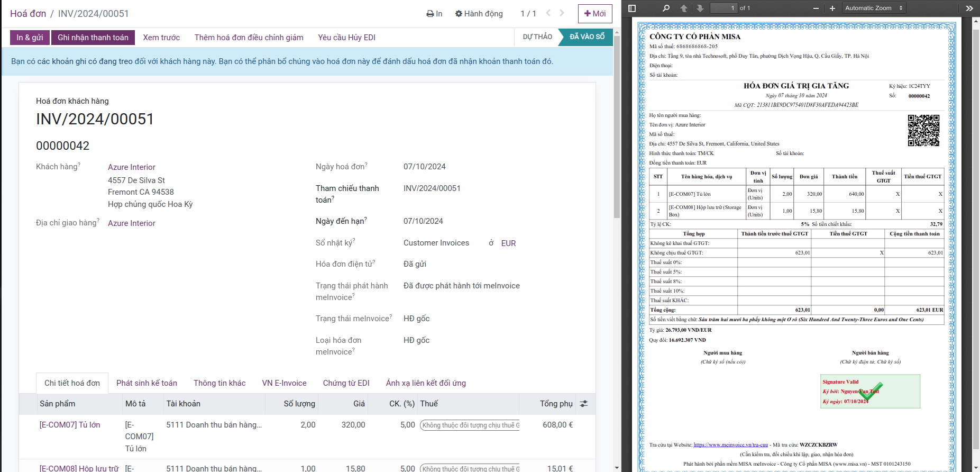Go to next invoice record arrow

562,13
